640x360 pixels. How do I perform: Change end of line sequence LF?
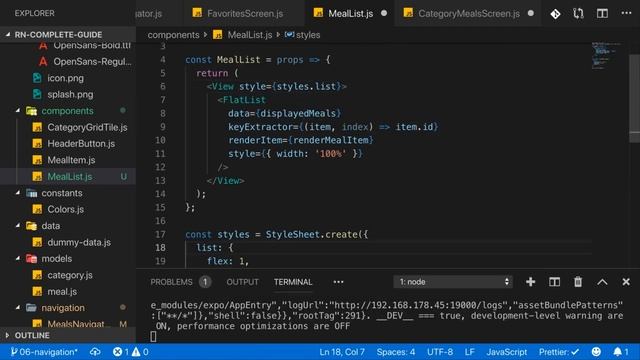[x=469, y=351]
